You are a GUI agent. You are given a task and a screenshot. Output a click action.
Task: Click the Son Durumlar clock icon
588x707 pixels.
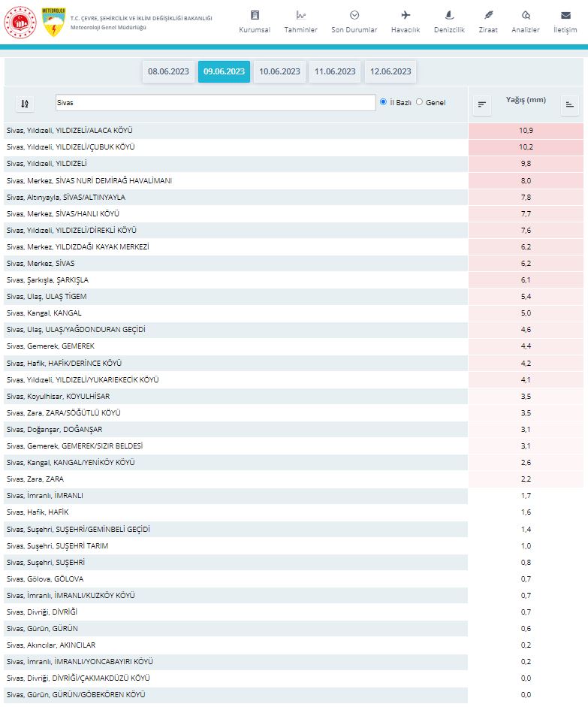354,15
